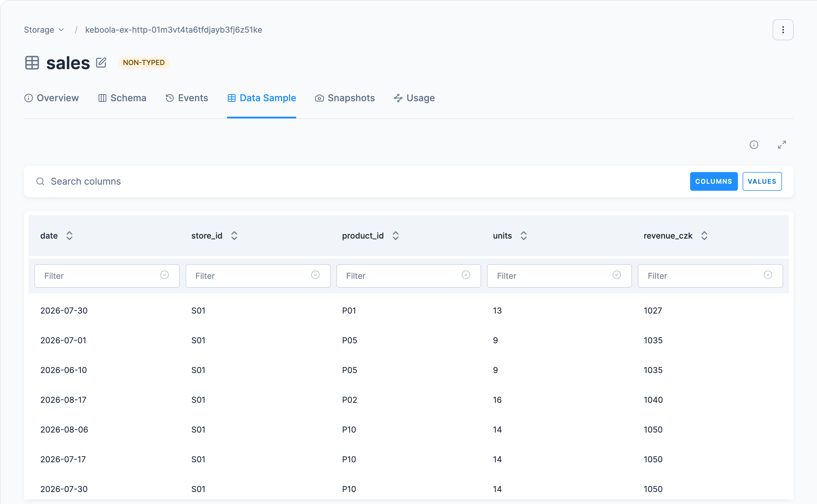Switch to the Events tab

pyautogui.click(x=187, y=98)
